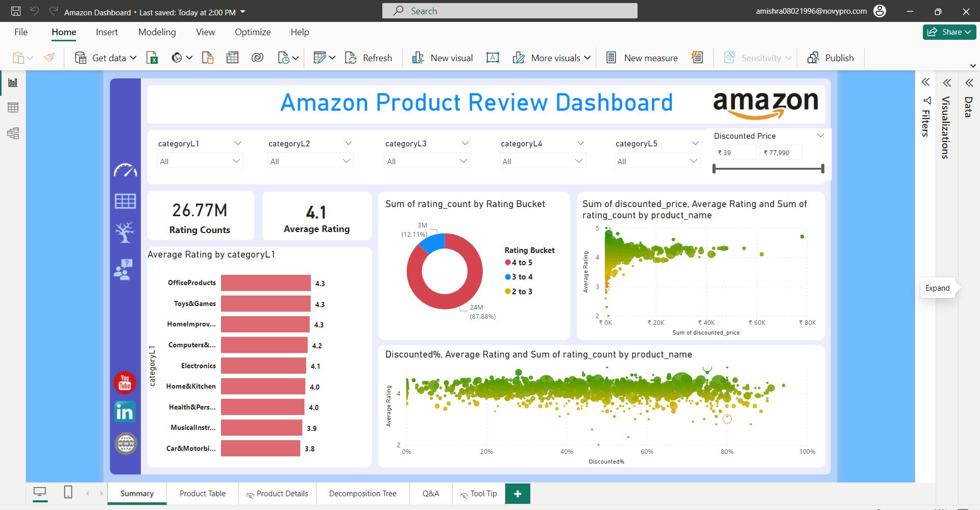
Task: Click the red 4 to 5 legend swatch
Action: click(508, 263)
